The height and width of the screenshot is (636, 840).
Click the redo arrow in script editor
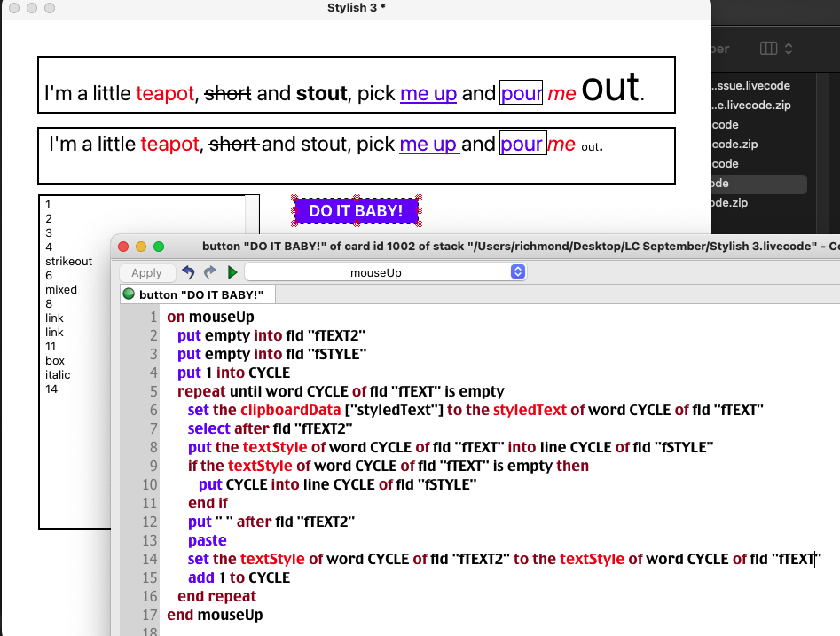pyautogui.click(x=209, y=272)
